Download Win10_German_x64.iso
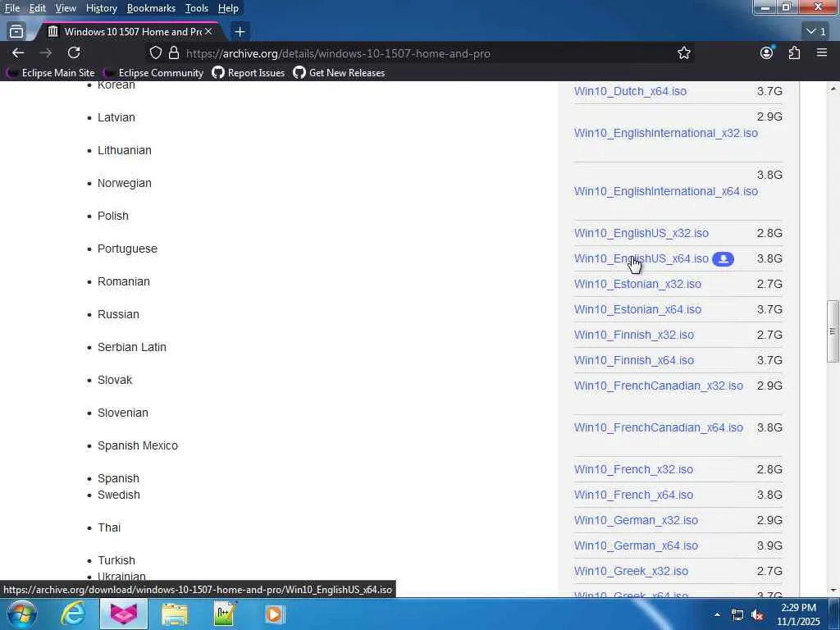Viewport: 840px width, 630px height. [x=636, y=546]
